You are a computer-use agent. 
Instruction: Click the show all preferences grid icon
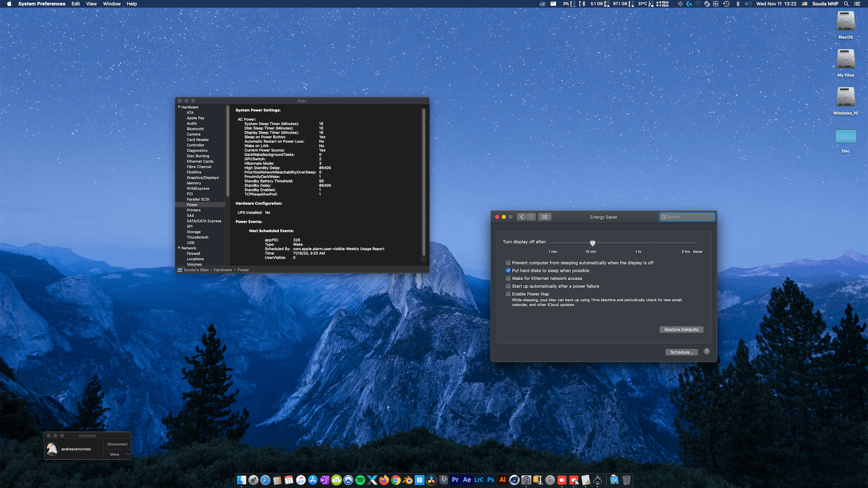pyautogui.click(x=545, y=217)
